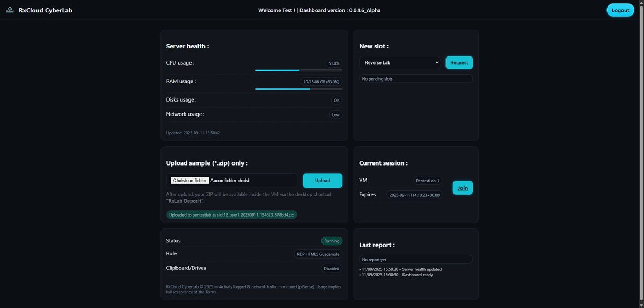Click the Server health heading

188,46
